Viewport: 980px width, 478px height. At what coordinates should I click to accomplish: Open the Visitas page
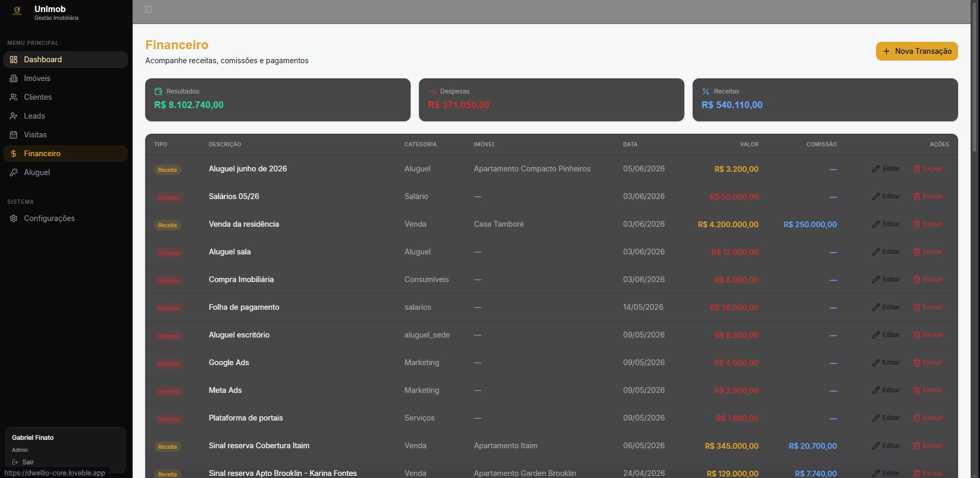(65, 135)
